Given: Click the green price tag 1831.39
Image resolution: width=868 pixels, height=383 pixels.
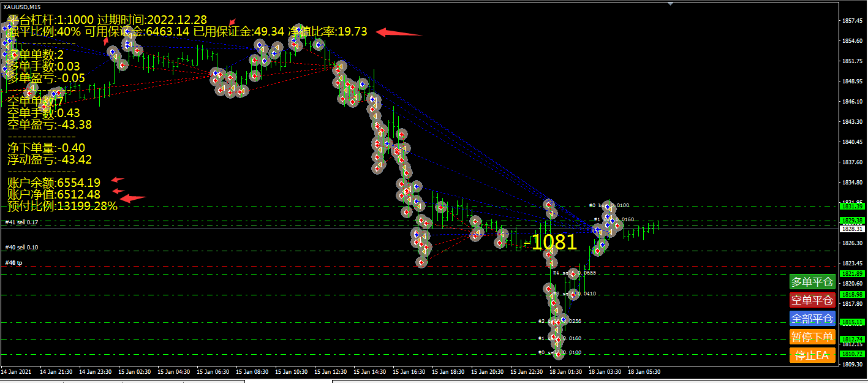Looking at the screenshot, I should [x=852, y=207].
